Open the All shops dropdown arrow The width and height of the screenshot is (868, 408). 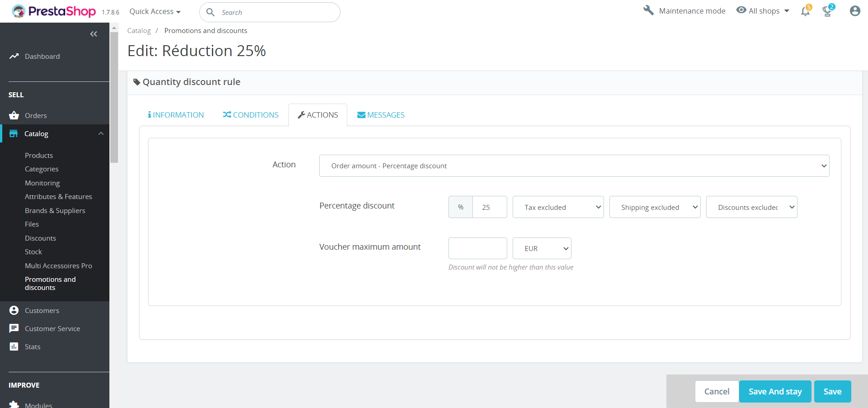[787, 11]
